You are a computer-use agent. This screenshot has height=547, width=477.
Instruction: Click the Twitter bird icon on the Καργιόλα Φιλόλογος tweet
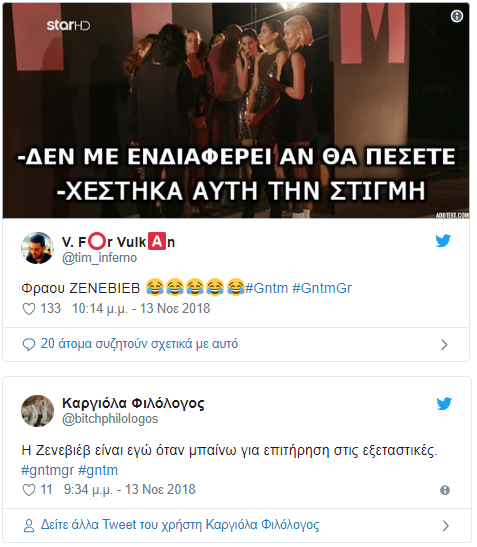coord(444,404)
